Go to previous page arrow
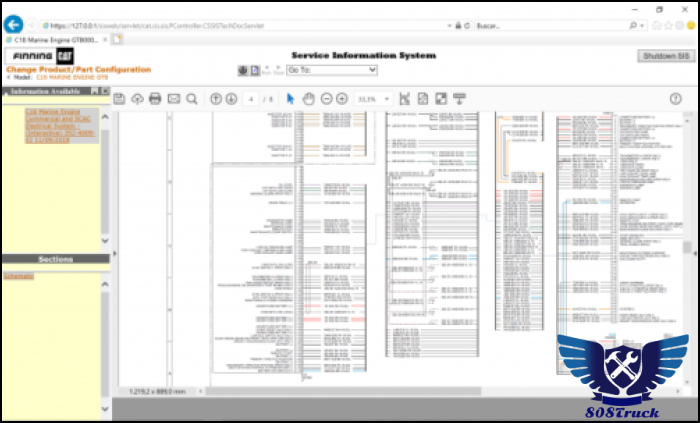Viewport: 700px width, 423px height. pyautogui.click(x=216, y=98)
